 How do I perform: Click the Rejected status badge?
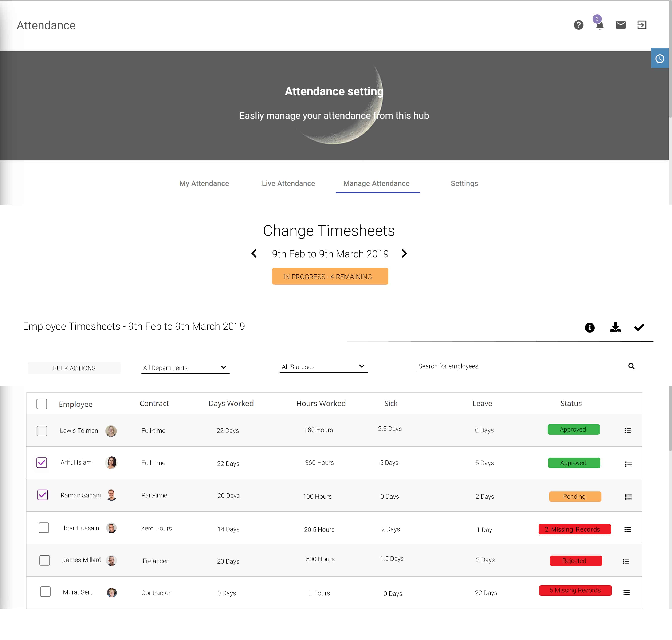point(576,561)
